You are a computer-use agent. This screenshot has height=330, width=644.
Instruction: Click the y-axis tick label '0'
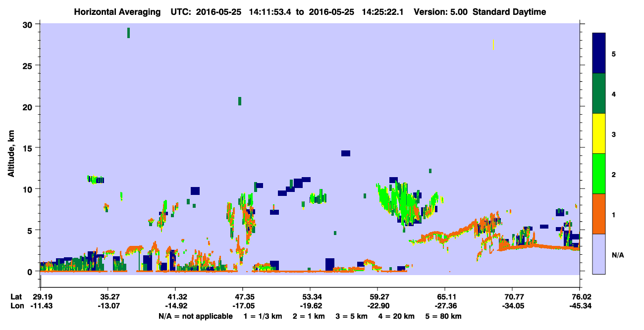coord(31,272)
